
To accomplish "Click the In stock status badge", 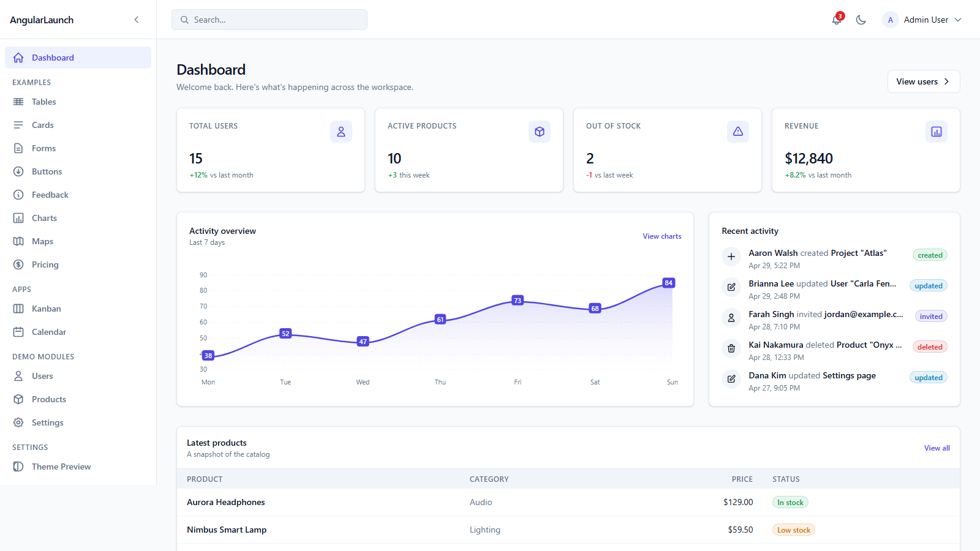I will click(790, 503).
